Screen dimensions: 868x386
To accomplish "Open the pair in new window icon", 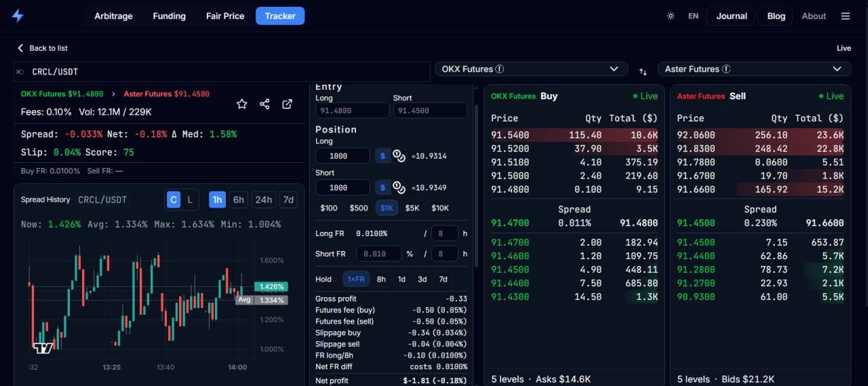I will [288, 104].
